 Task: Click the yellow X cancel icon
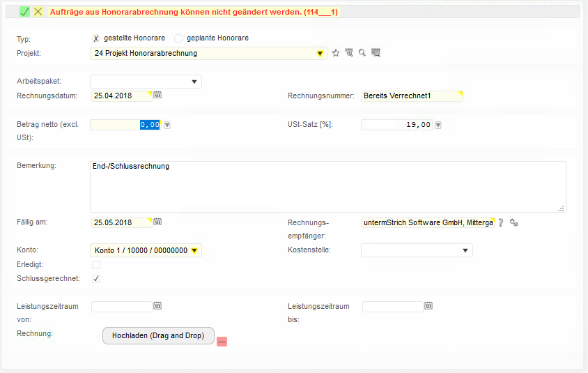[38, 12]
